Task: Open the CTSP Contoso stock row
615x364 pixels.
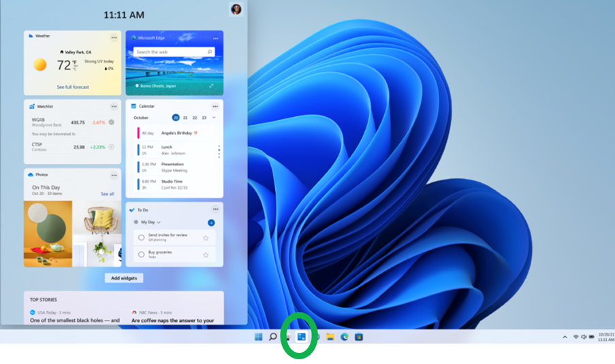Action: (73, 147)
